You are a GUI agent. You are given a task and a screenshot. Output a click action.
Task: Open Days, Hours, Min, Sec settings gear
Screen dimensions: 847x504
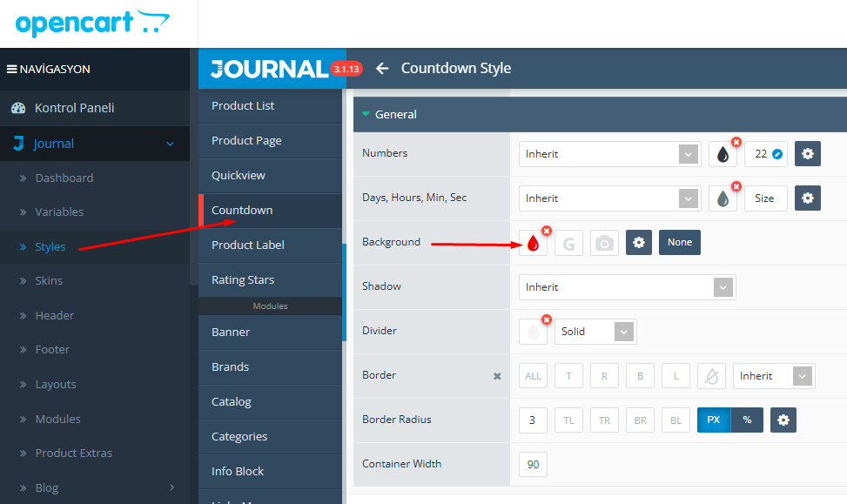tap(808, 198)
